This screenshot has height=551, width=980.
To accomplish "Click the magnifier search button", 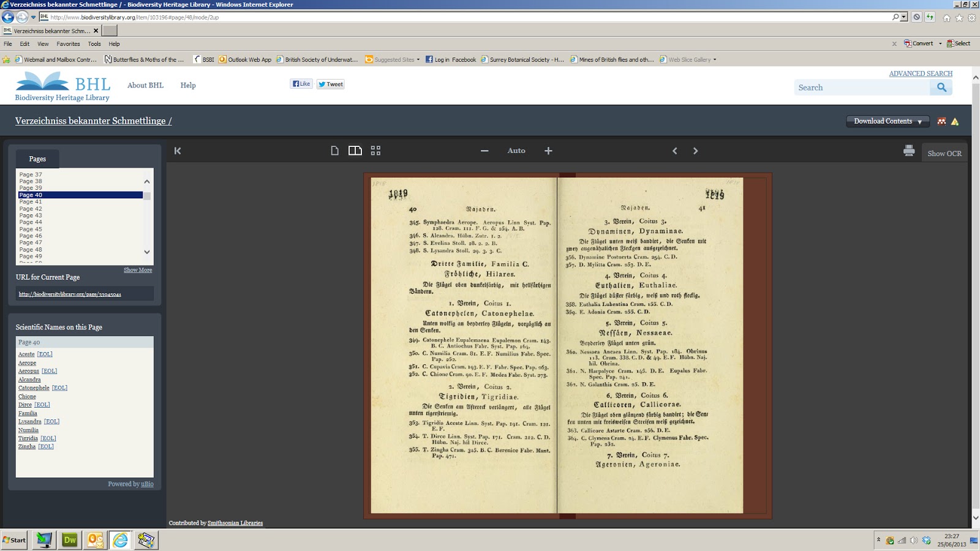I will tap(941, 88).
